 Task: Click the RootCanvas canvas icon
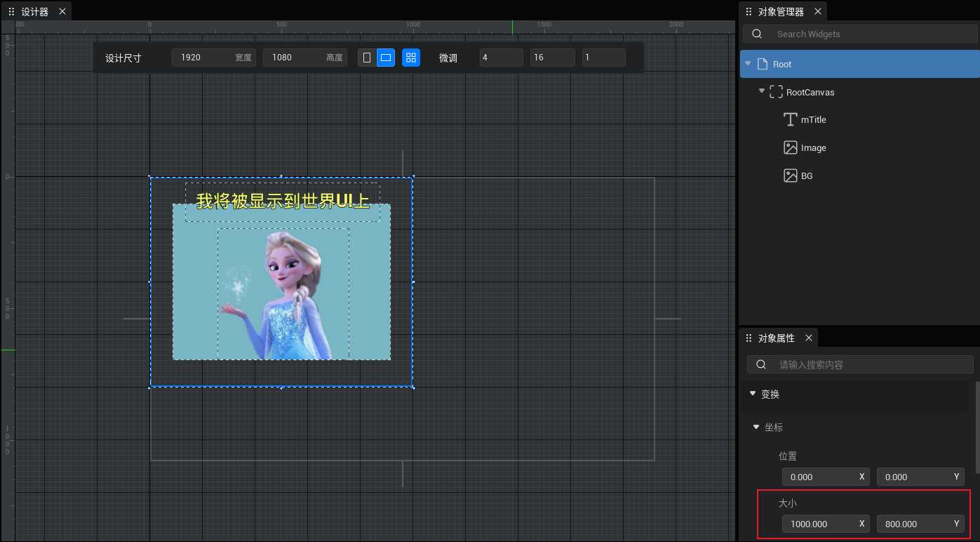click(776, 92)
